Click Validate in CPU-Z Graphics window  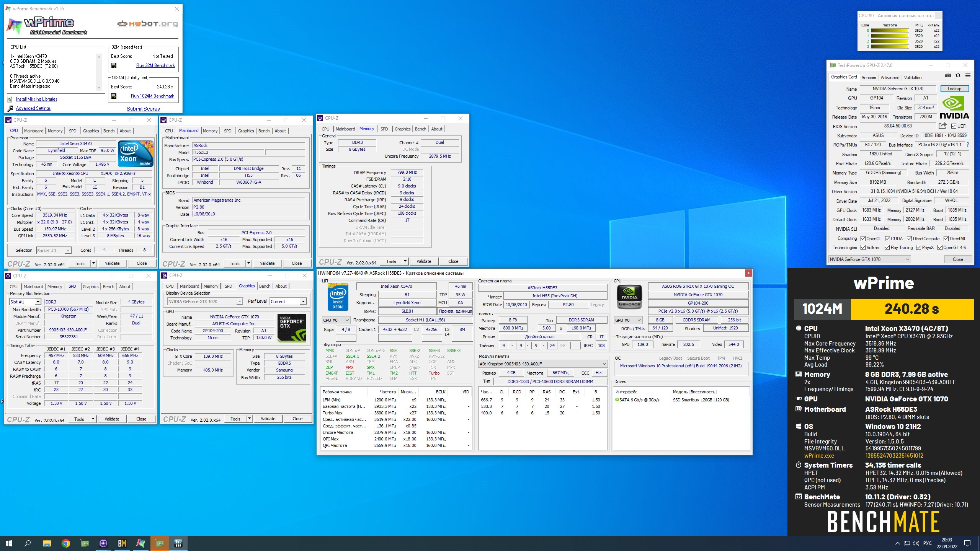click(268, 419)
